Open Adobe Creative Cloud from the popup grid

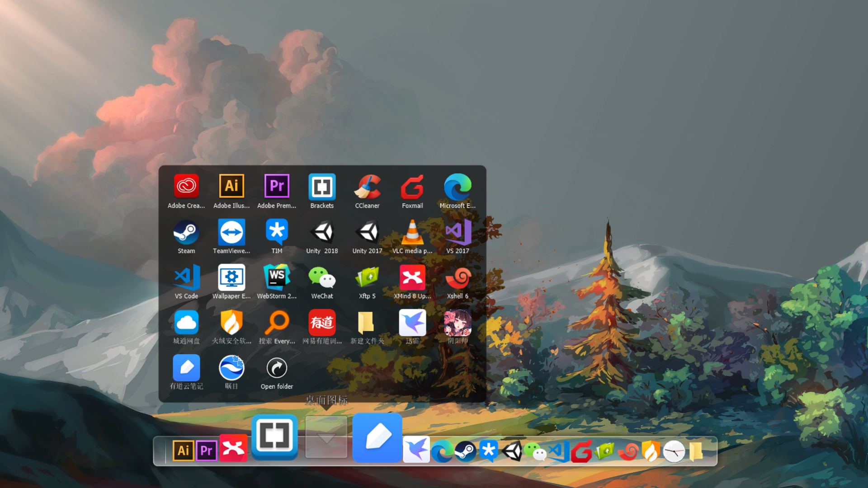pyautogui.click(x=186, y=187)
